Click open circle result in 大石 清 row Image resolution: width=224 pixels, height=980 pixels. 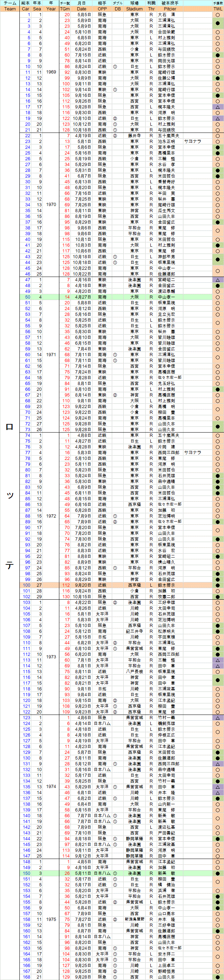coord(218,15)
